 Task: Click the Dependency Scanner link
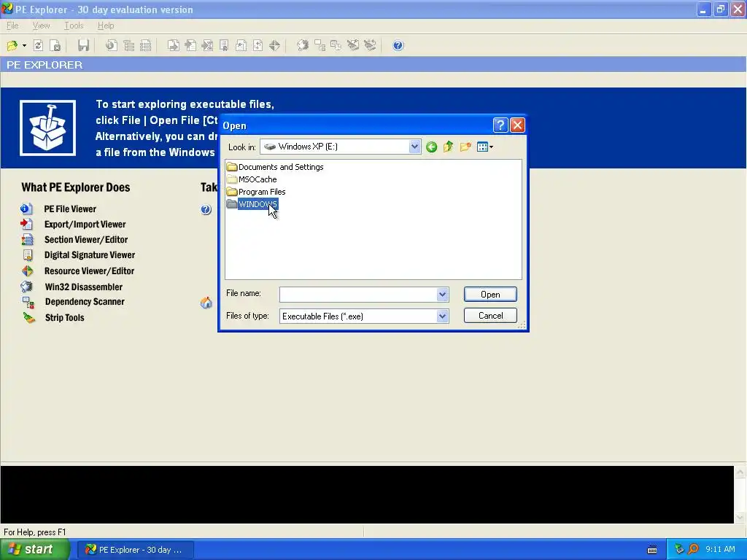[x=85, y=302]
